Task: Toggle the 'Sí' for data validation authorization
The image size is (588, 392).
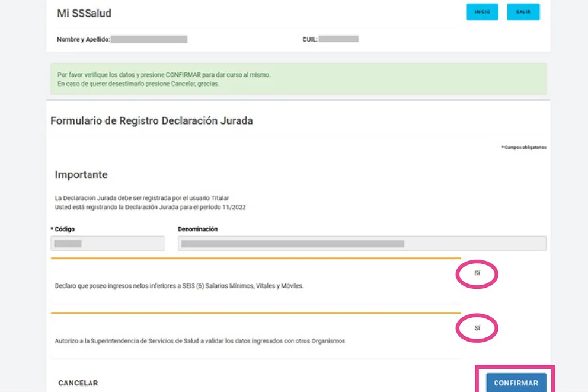Action: click(x=477, y=327)
